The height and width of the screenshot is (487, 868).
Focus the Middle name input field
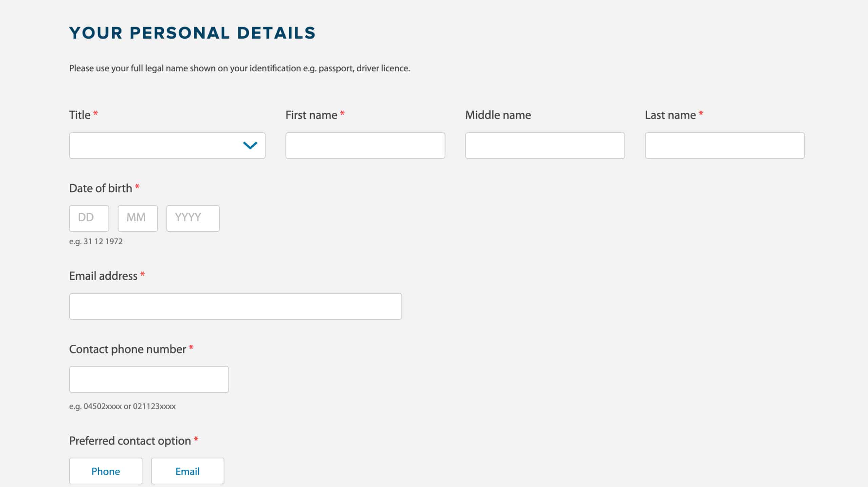point(545,146)
